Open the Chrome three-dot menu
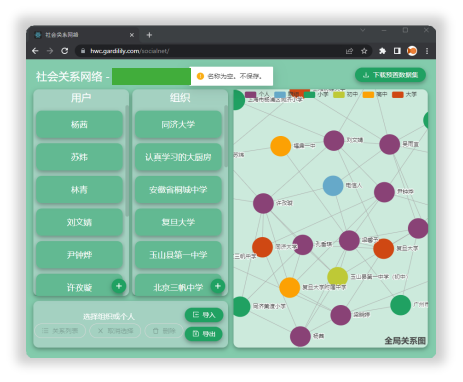The height and width of the screenshot is (382, 463). 427,51
